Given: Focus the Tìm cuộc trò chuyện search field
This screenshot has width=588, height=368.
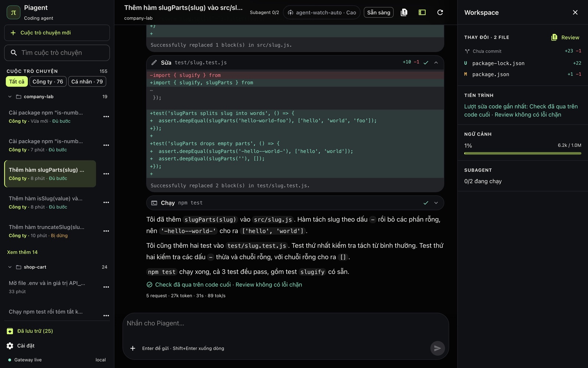Looking at the screenshot, I should click(x=57, y=53).
